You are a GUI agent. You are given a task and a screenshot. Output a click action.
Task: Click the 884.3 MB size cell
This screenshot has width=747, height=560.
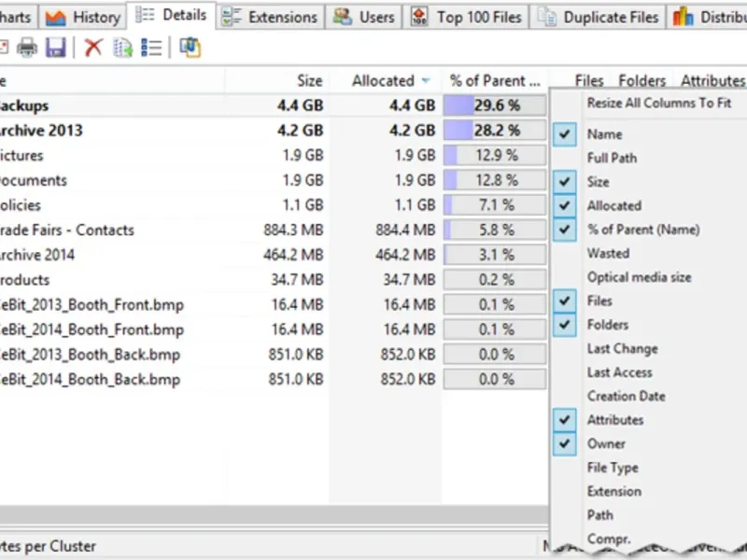click(x=293, y=230)
